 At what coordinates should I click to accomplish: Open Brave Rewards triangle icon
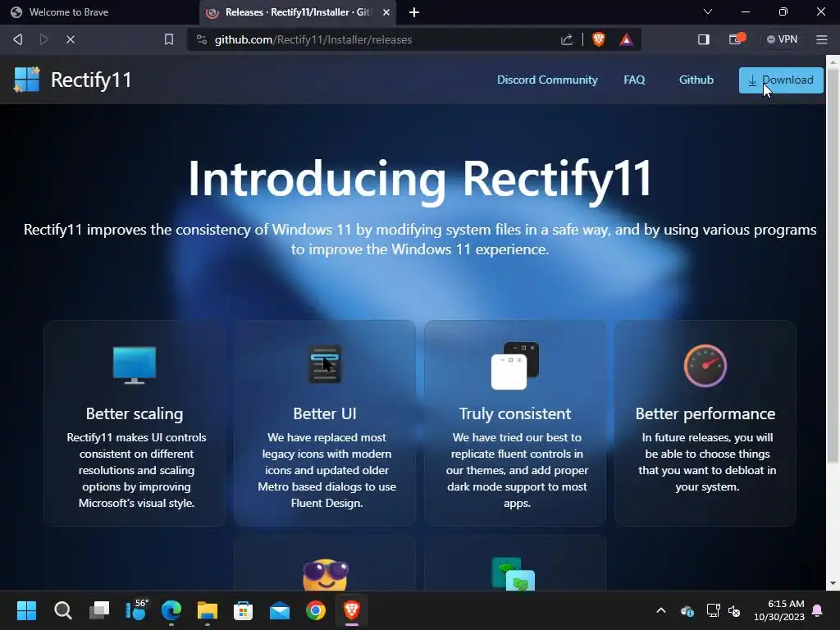[626, 39]
